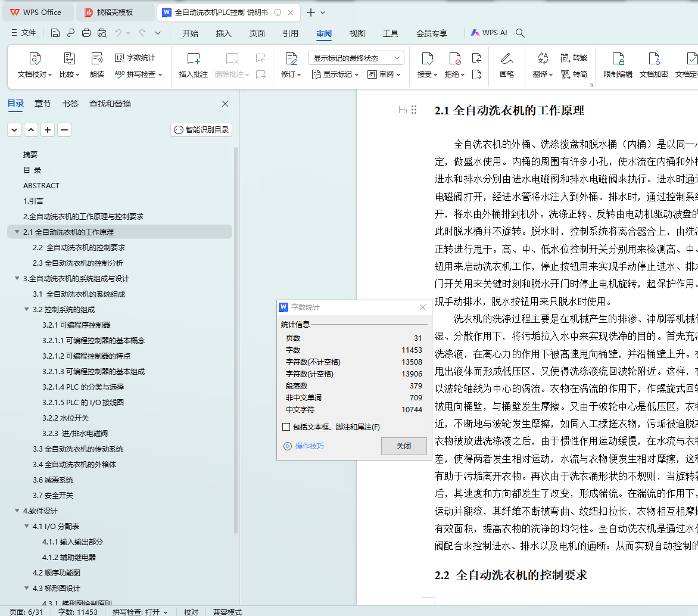This screenshot has width=698, height=616.
Task: Switch to 找稻壳模板 tab
Action: pos(115,13)
